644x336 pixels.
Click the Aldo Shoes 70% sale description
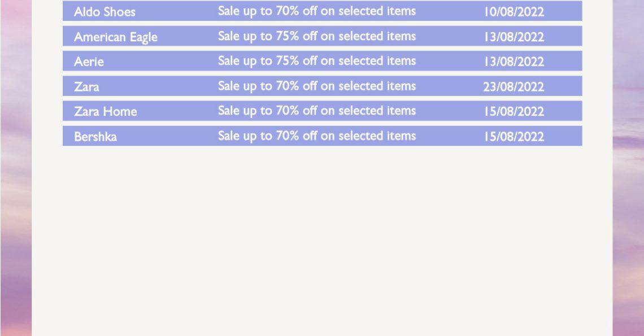[x=316, y=11]
